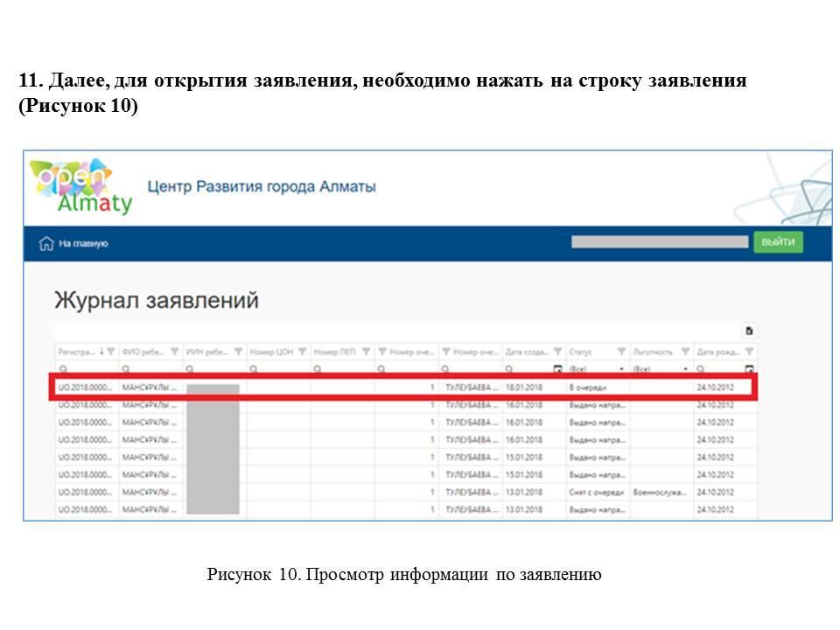Click the export icon above the table
The width and height of the screenshot is (840, 630).
pyautogui.click(x=749, y=331)
